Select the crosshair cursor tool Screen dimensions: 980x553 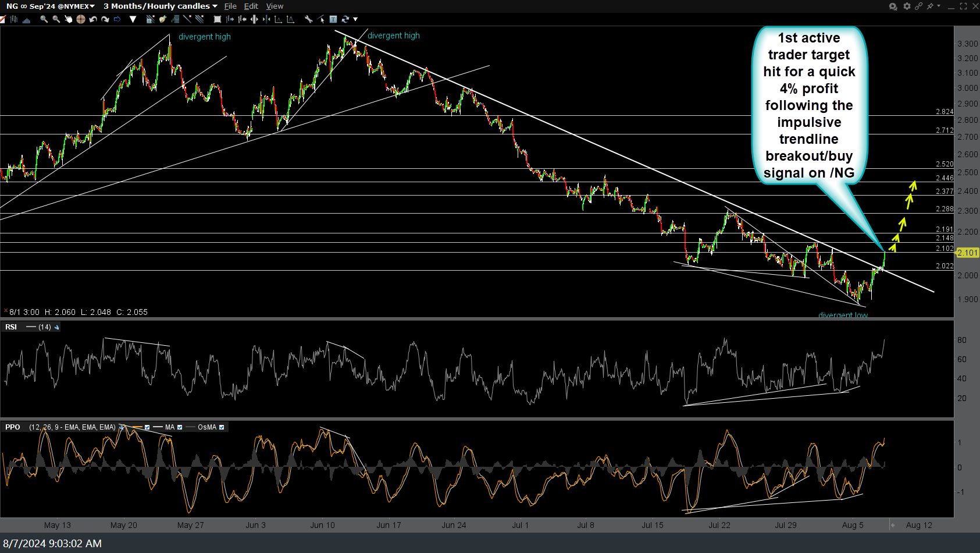pyautogui.click(x=80, y=19)
